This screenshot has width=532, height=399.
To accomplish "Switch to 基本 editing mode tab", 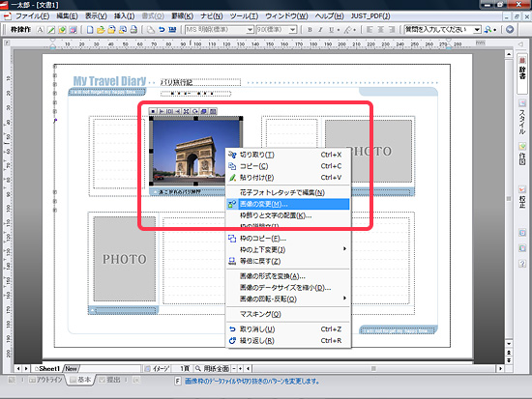I will click(x=81, y=380).
